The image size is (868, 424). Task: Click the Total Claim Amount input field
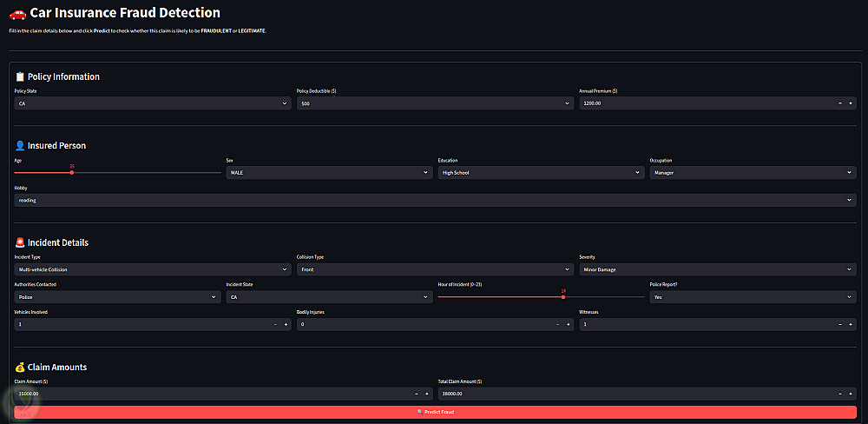point(636,394)
